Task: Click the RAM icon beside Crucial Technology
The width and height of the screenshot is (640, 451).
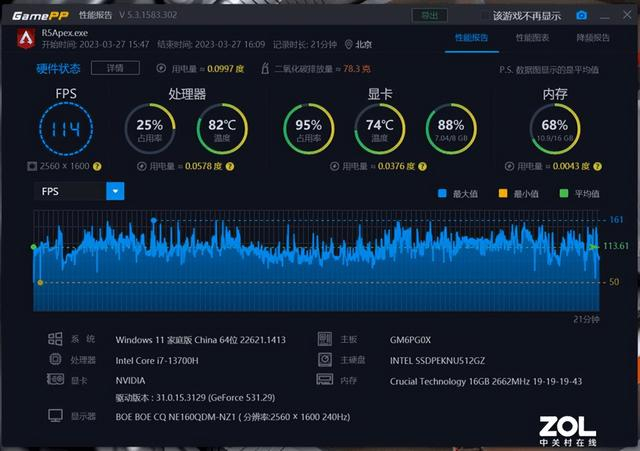Action: [x=325, y=380]
